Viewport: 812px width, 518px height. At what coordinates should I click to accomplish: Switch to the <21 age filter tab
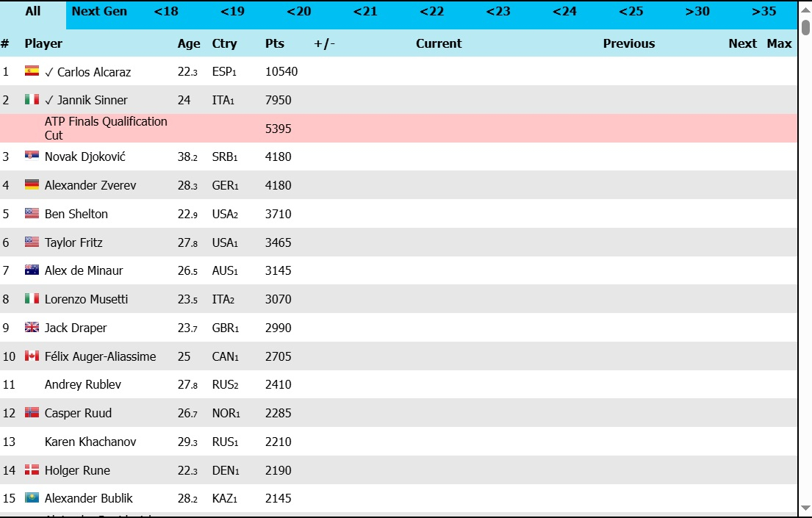pos(365,12)
